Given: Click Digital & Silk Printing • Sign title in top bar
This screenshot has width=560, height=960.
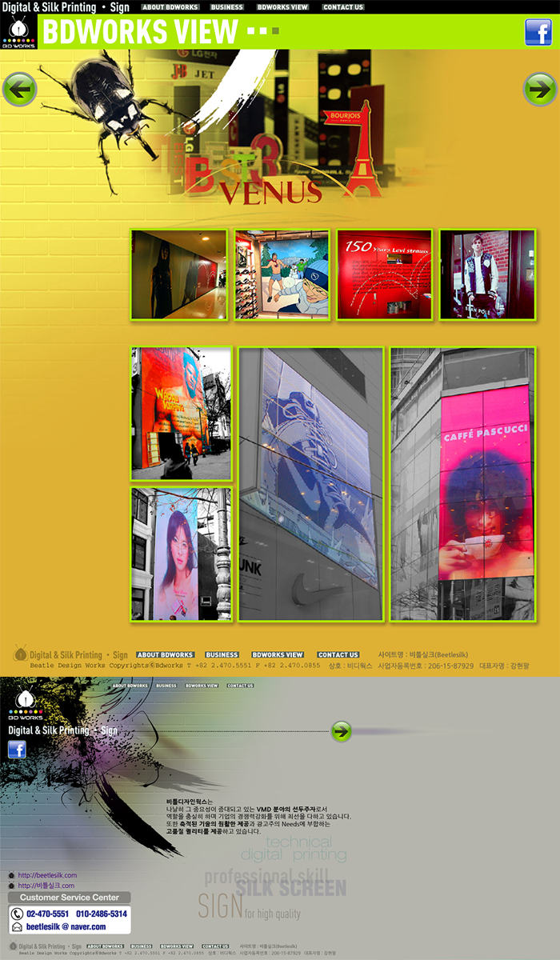Looking at the screenshot, I should tap(66, 7).
